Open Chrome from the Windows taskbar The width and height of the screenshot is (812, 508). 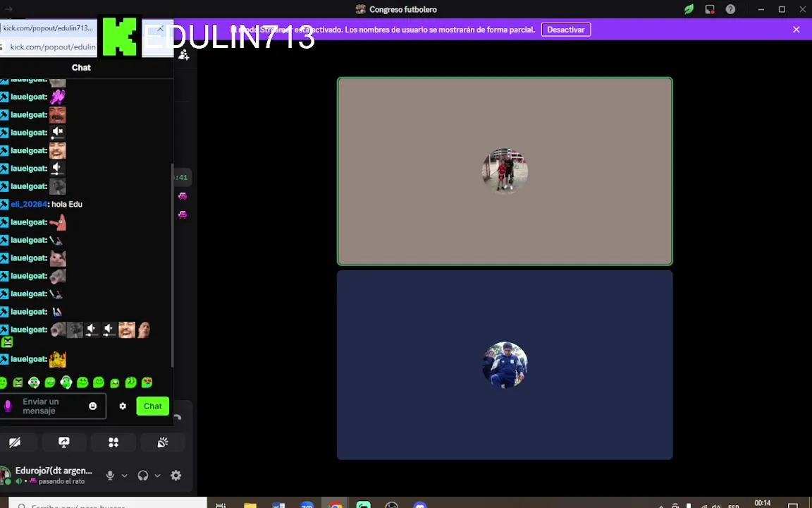click(336, 505)
